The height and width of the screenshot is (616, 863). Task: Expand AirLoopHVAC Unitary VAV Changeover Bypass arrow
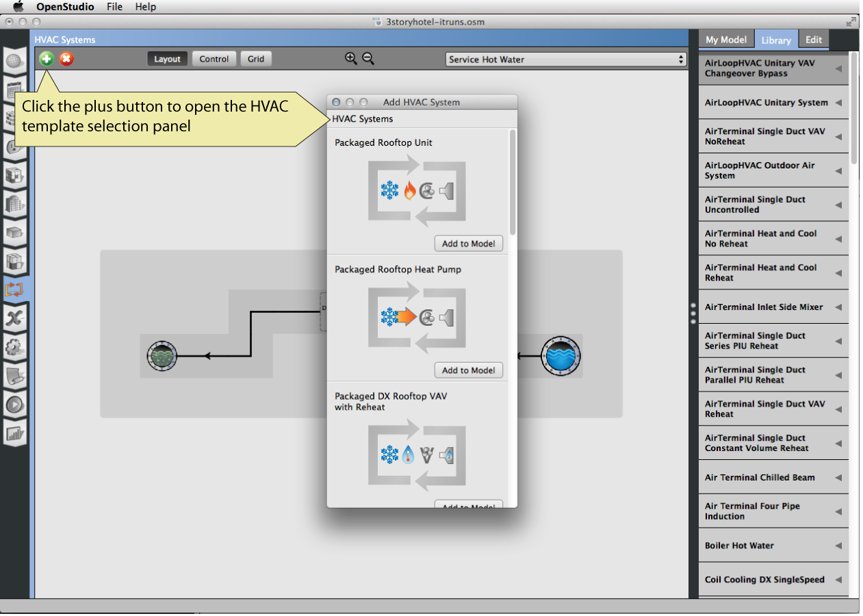[x=838, y=68]
